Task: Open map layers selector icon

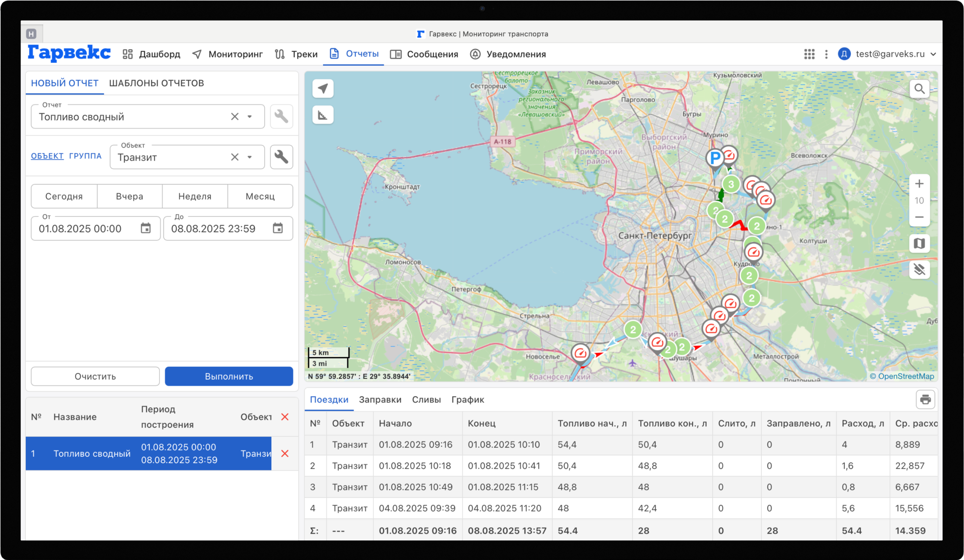Action: pyautogui.click(x=919, y=243)
